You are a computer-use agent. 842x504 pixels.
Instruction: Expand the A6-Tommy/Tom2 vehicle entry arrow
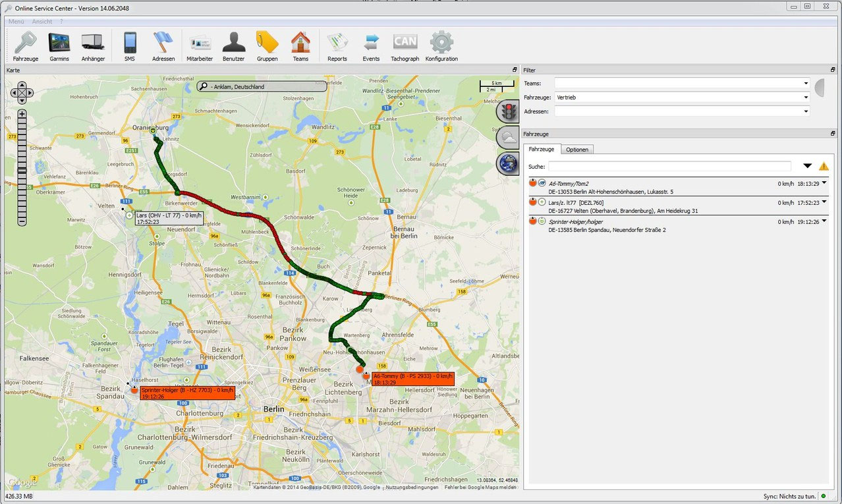click(x=824, y=182)
